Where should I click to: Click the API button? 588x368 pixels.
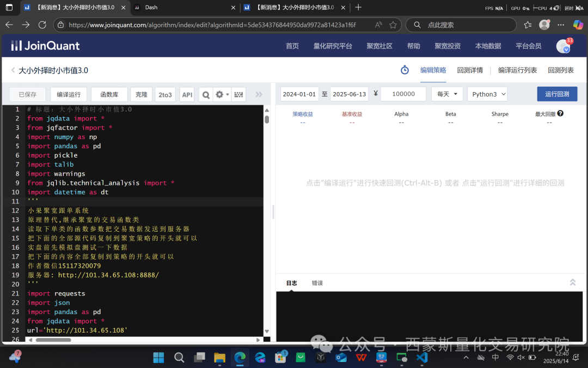pyautogui.click(x=187, y=95)
